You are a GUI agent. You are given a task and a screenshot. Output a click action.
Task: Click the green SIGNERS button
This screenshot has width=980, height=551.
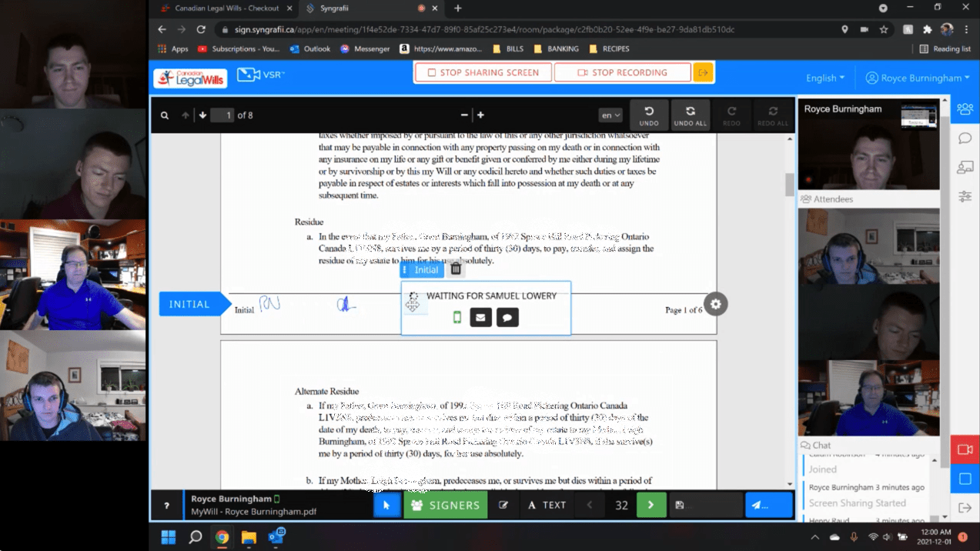[446, 505]
